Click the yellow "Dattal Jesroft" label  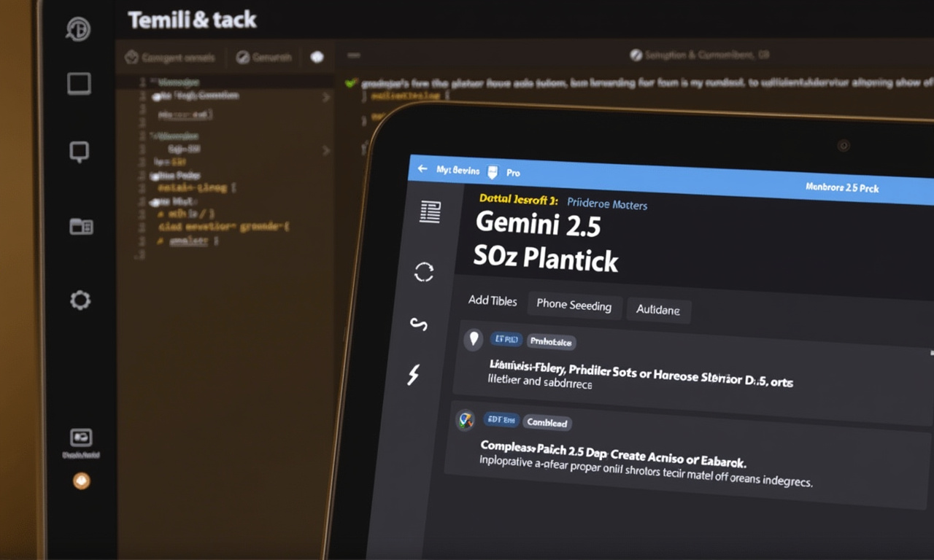point(519,199)
